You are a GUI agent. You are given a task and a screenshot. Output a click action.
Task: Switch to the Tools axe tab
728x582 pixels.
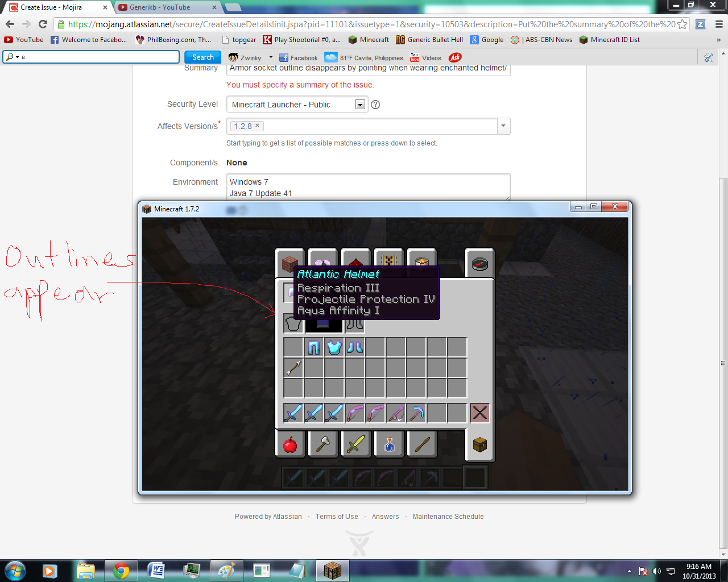click(323, 444)
